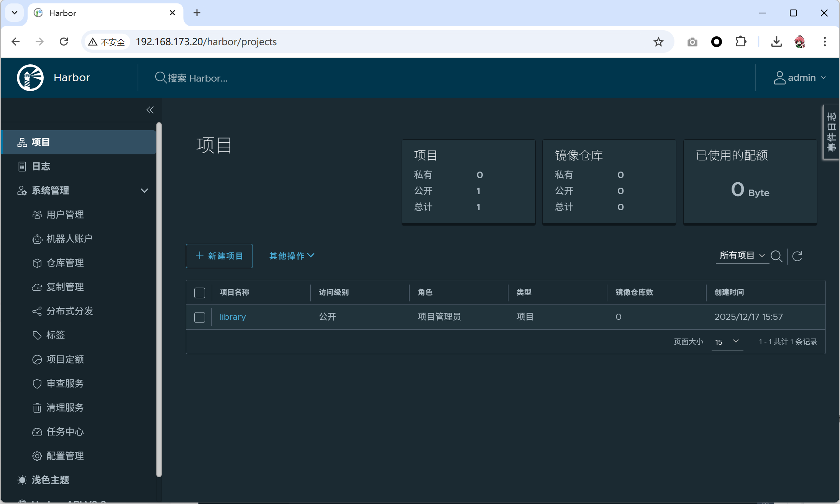840x504 pixels.
Task: Switch to 浅色主题 light theme
Action: coord(50,480)
